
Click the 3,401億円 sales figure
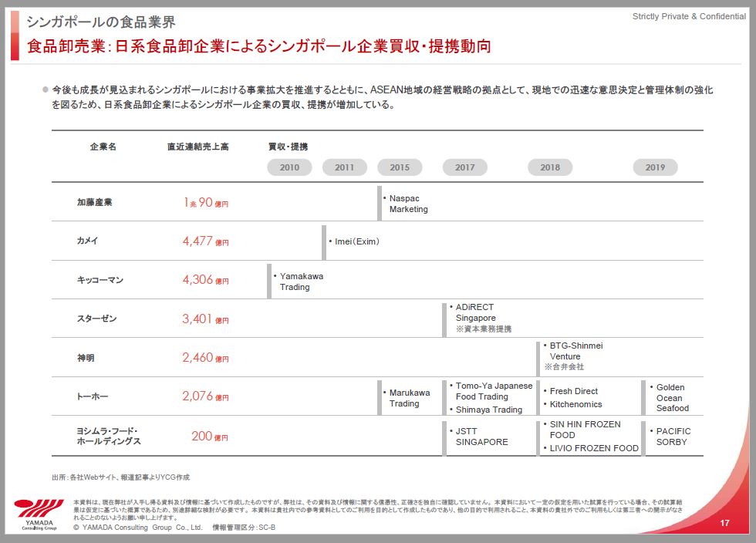point(206,319)
